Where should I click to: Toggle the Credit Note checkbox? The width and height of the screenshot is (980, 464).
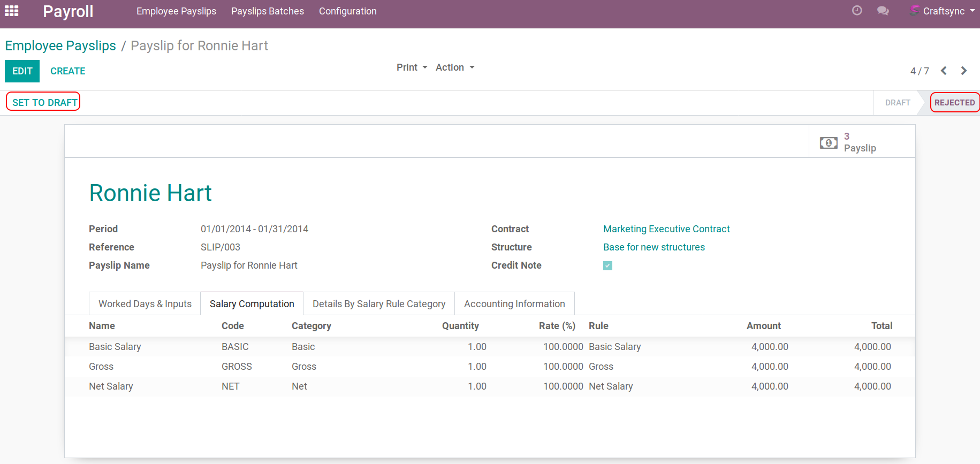click(x=607, y=265)
